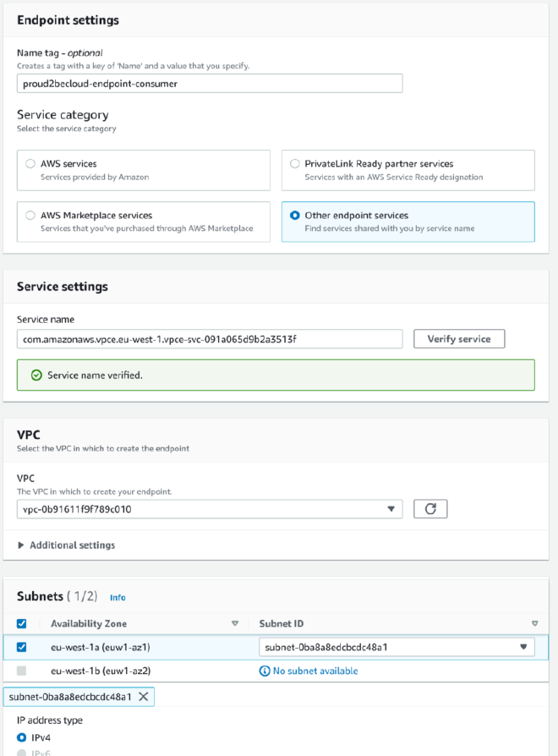Screen dimensions: 558x756
Task: Choose AWS Marketplace services category
Action: 30,216
